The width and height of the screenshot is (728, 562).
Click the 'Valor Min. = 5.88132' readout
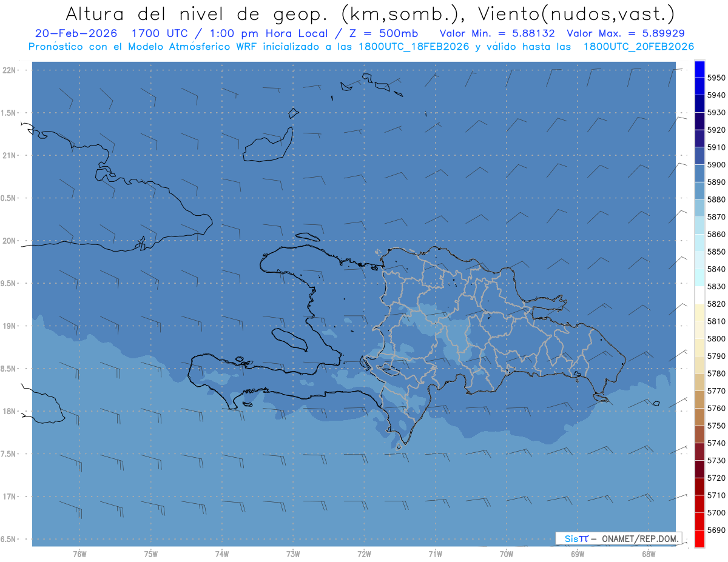click(497, 33)
